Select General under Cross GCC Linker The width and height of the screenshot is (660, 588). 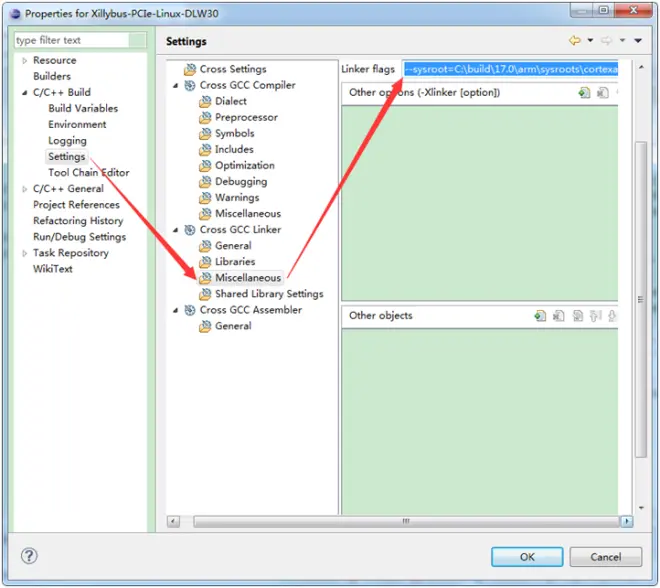(233, 246)
